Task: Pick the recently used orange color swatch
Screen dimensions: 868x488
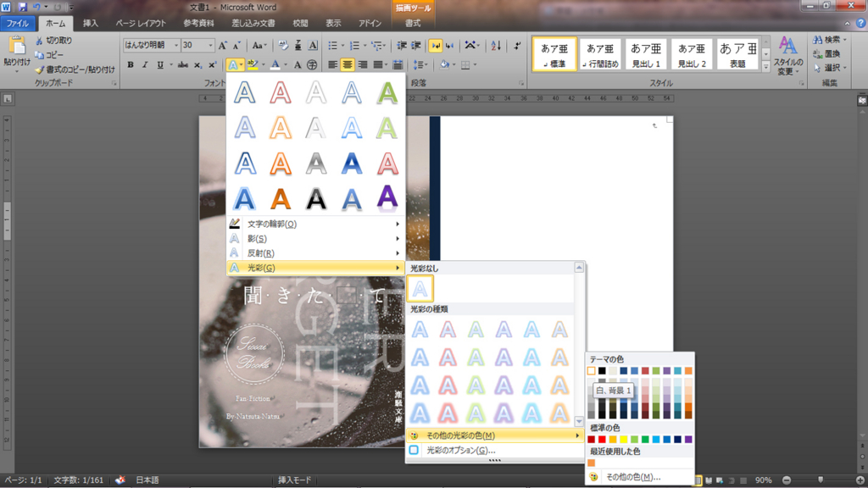Action: tap(591, 463)
